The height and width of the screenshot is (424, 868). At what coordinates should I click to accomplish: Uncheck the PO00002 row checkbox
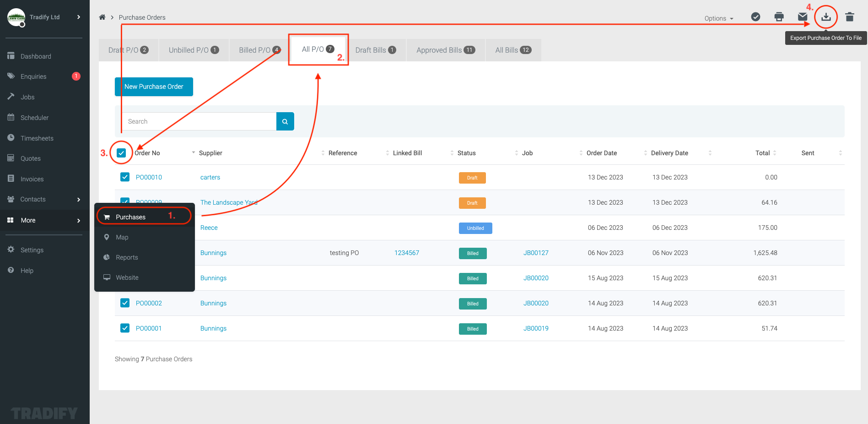pos(125,303)
